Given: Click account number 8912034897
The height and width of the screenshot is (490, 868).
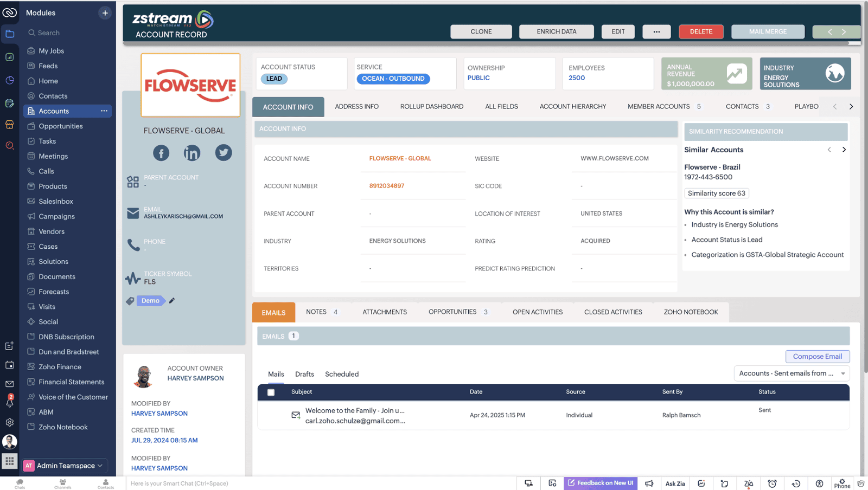Looking at the screenshot, I should click(387, 186).
